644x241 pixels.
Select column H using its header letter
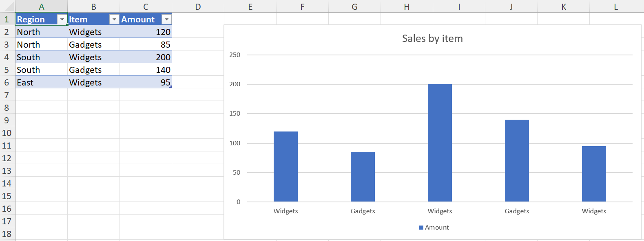[407, 7]
